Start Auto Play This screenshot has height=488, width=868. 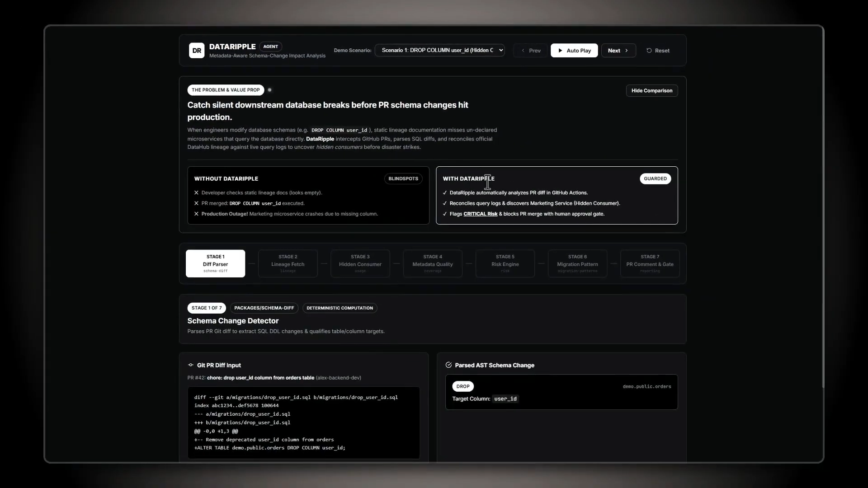574,51
